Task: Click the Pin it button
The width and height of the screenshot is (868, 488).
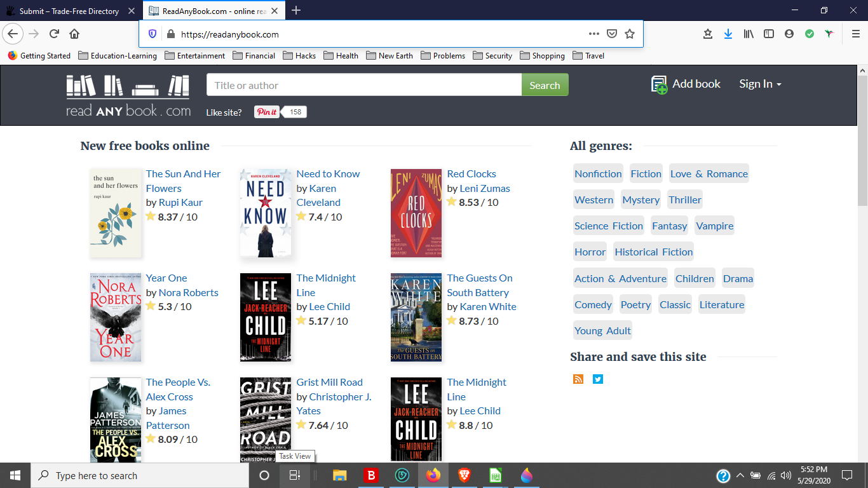Action: (x=267, y=112)
